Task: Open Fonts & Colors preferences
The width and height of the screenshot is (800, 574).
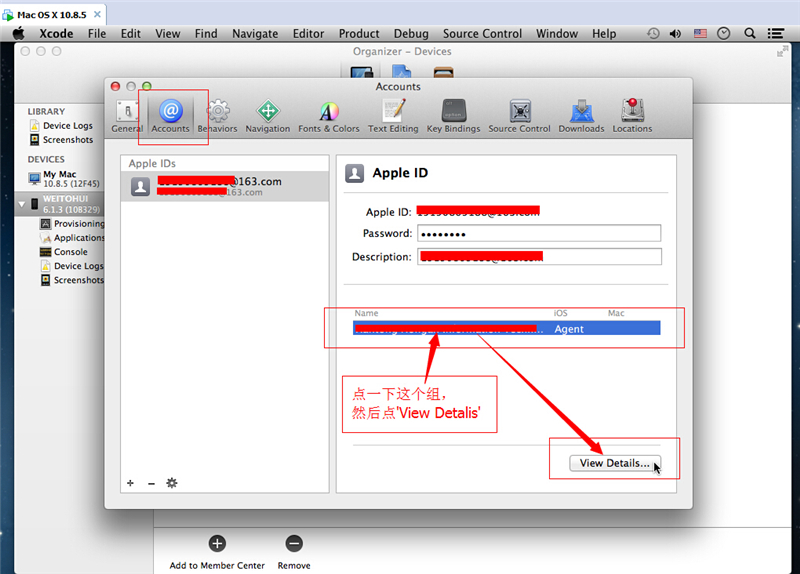Action: click(329, 116)
